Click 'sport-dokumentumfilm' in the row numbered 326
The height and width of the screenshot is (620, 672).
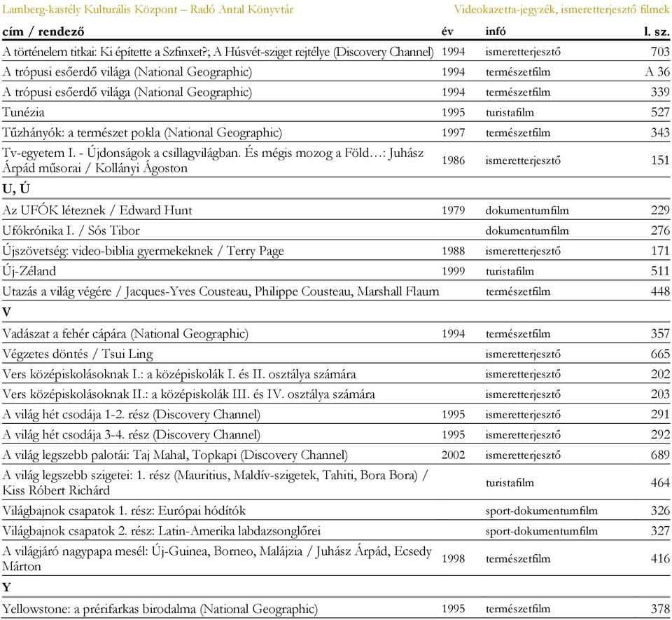(541, 511)
